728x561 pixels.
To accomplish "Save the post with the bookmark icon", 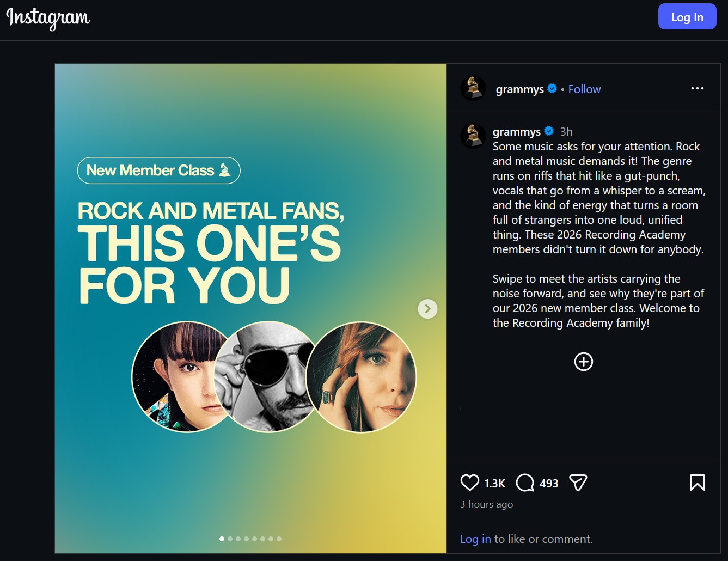I will coord(697,483).
